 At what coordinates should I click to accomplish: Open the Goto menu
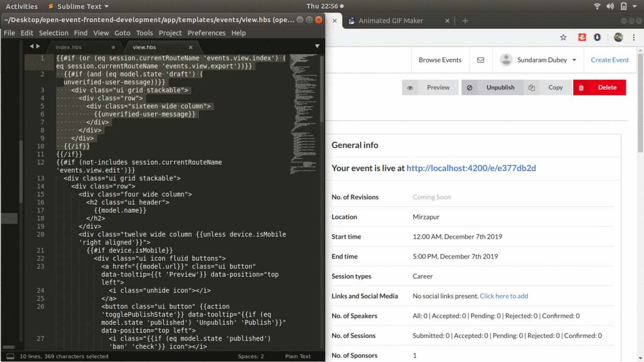122,33
